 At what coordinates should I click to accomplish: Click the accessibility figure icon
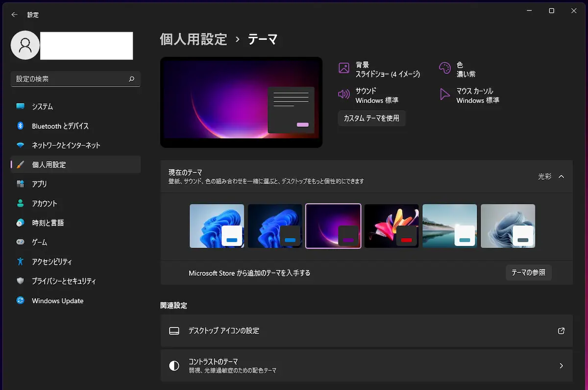[20, 262]
